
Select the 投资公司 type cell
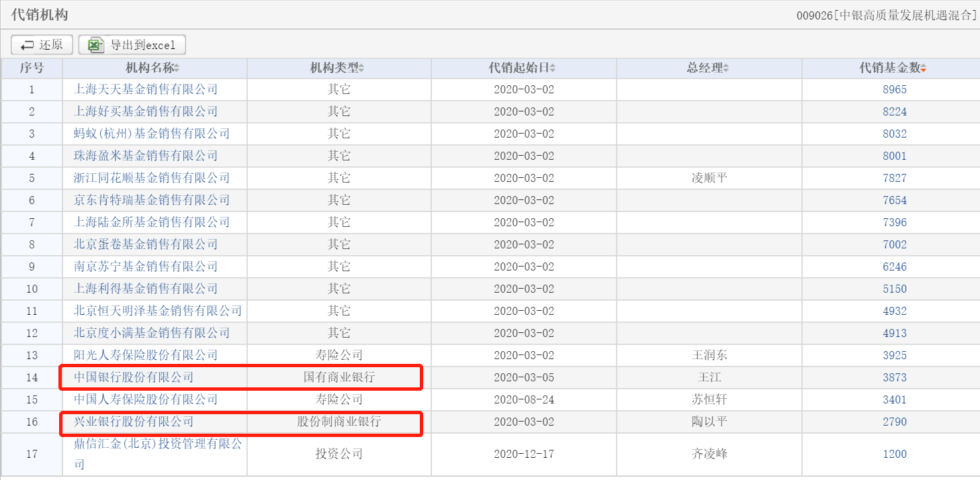click(339, 454)
